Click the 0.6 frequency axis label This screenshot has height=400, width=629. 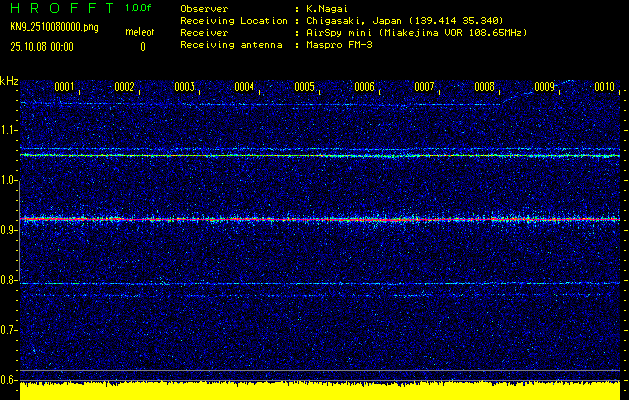coord(9,380)
